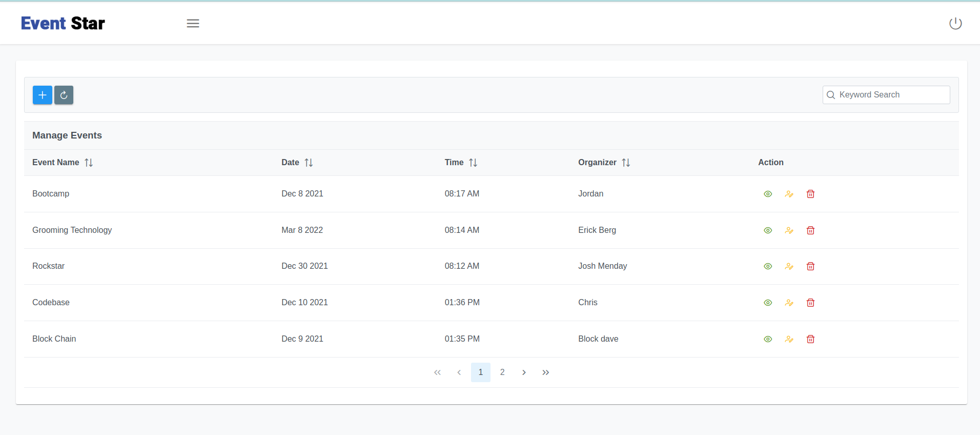Delete the Codebase event
The image size is (980, 435).
click(x=810, y=303)
